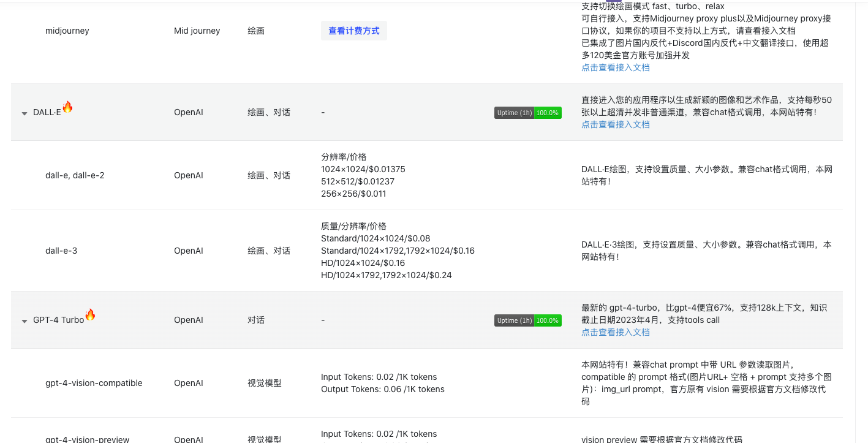This screenshot has height=443, width=868.
Task: Click 支持切换绘画模式 fast、turbo、relax text
Action: (653, 6)
